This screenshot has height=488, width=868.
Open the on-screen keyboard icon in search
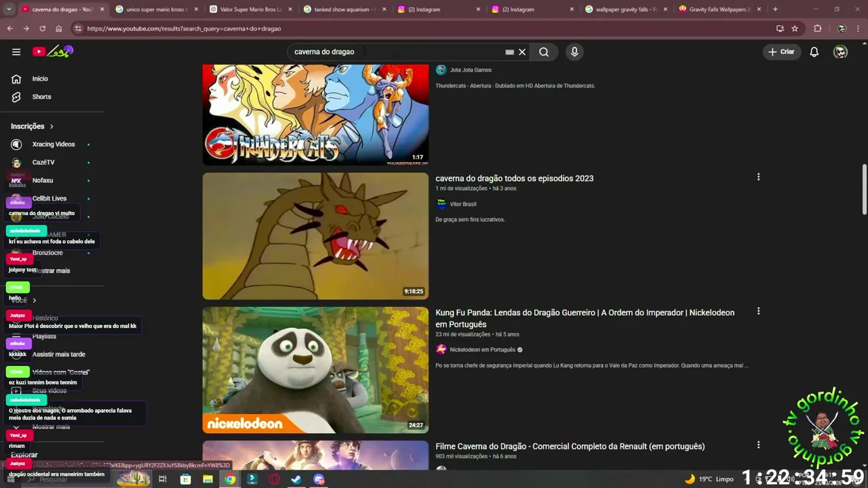tap(509, 52)
